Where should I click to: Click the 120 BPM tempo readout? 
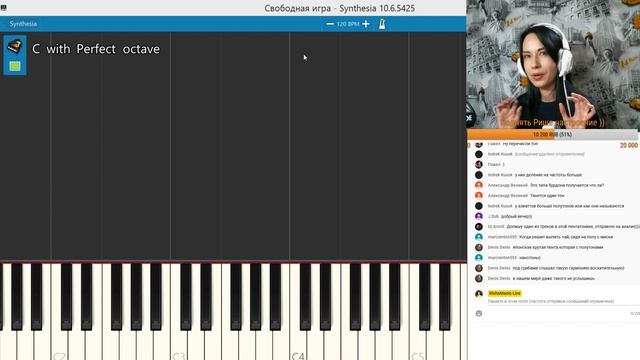coord(348,24)
